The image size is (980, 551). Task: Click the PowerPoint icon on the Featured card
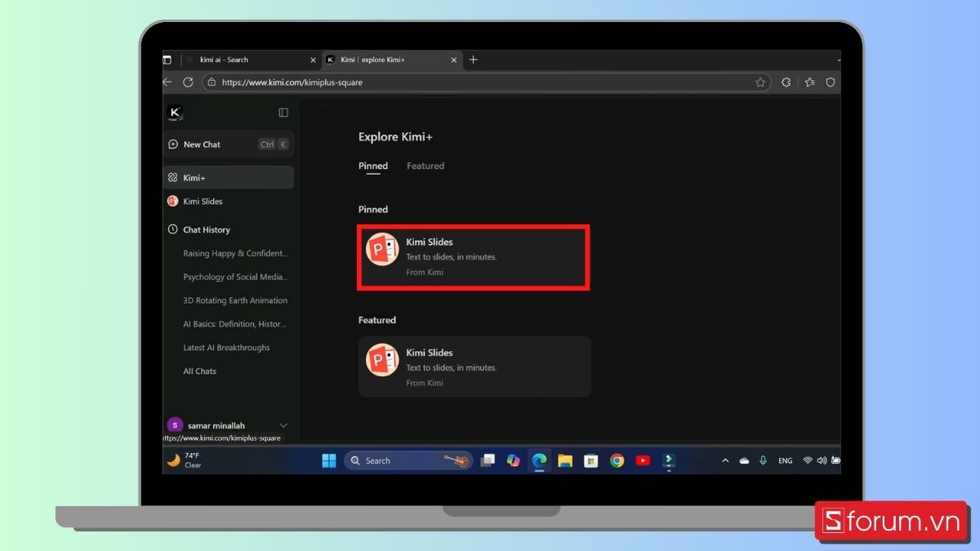381,360
